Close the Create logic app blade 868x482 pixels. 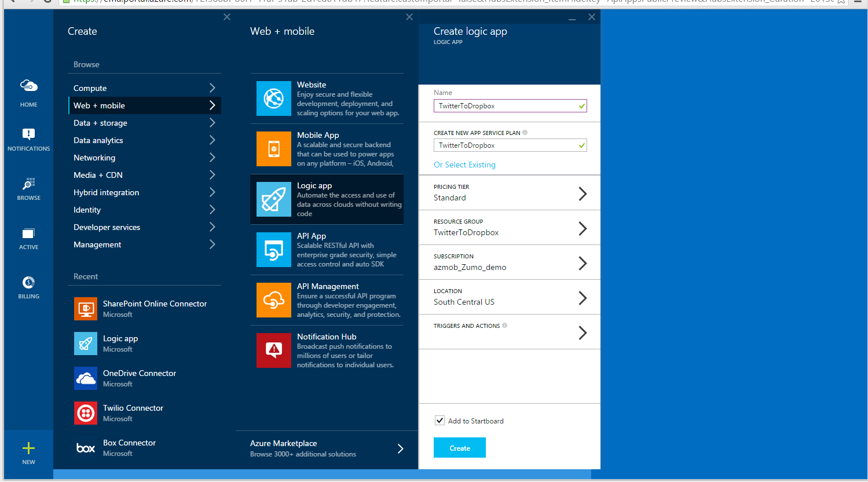[592, 17]
